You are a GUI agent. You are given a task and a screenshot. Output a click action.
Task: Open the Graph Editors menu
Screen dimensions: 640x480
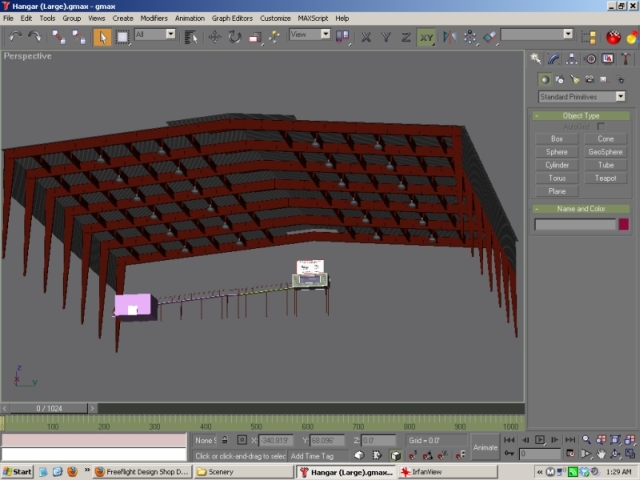tap(232, 18)
